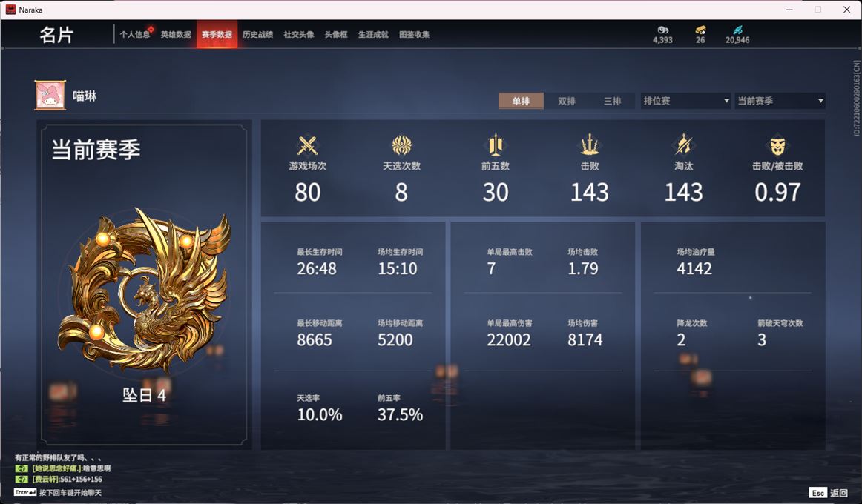862x504 pixels.
Task: Click the demon mask kill ratio icon
Action: coord(777,145)
